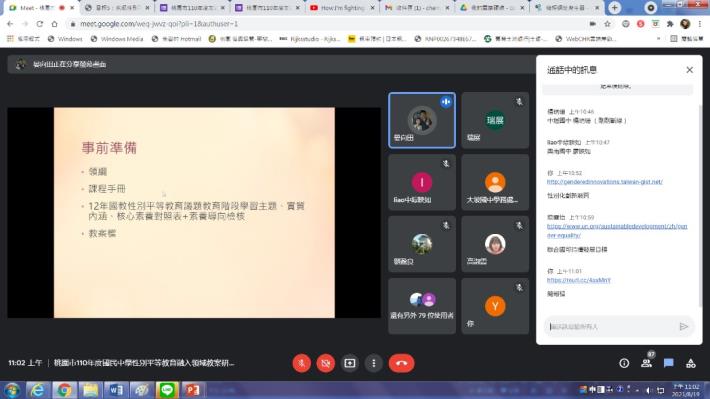Viewport: 710px width, 399px height.
Task: Select the active speaker video tile
Action: pos(422,120)
